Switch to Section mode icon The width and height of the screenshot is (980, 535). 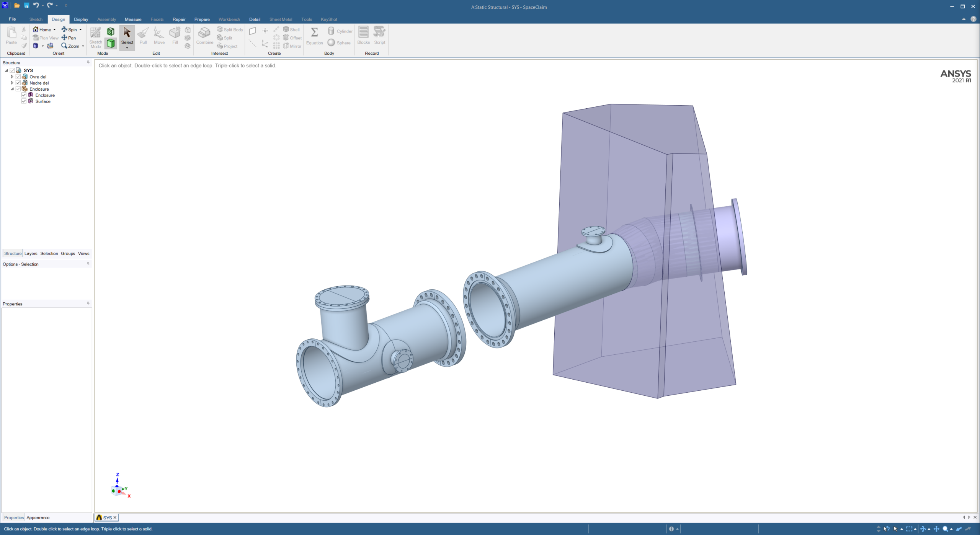tap(111, 31)
